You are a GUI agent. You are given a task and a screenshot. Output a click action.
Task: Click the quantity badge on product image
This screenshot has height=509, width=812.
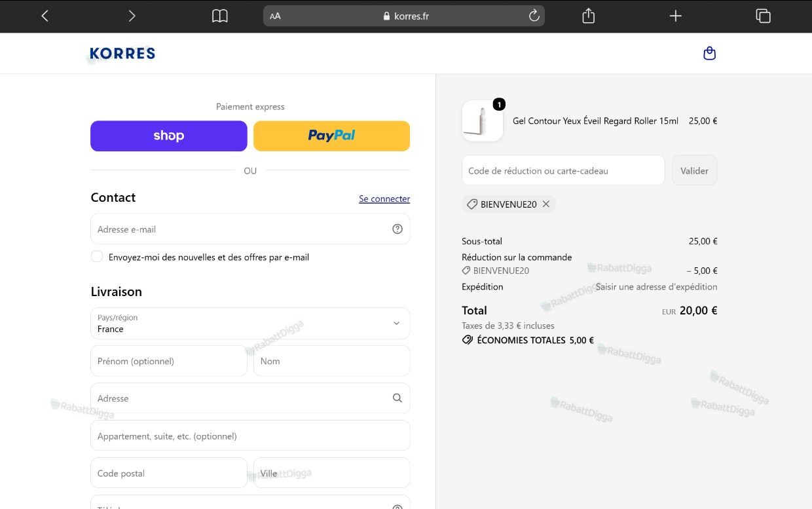tap(499, 104)
